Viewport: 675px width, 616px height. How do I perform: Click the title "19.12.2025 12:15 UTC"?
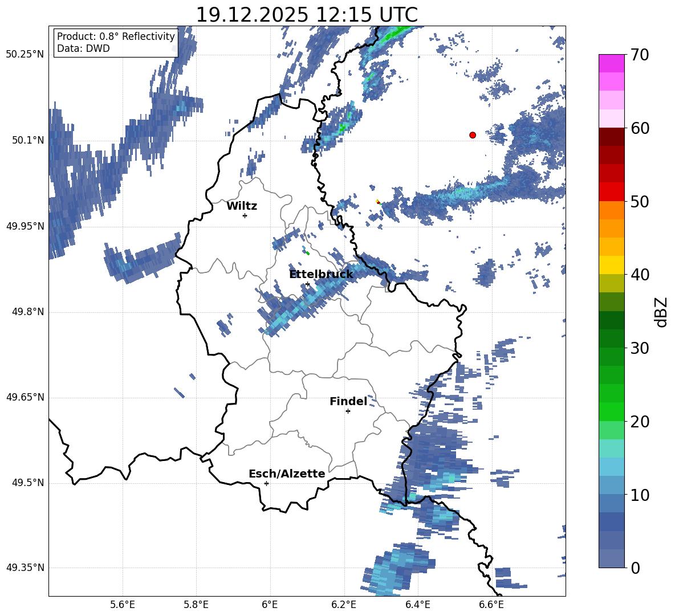(307, 15)
